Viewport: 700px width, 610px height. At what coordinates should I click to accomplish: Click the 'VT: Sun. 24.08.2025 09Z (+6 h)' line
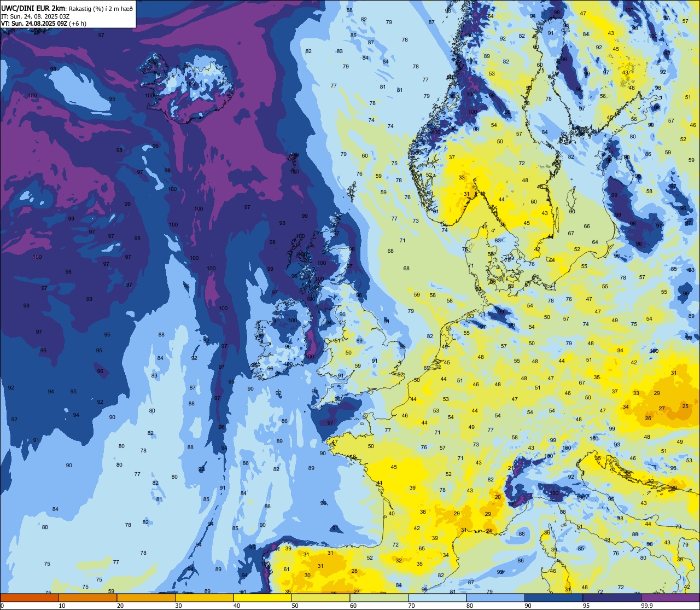44,24
